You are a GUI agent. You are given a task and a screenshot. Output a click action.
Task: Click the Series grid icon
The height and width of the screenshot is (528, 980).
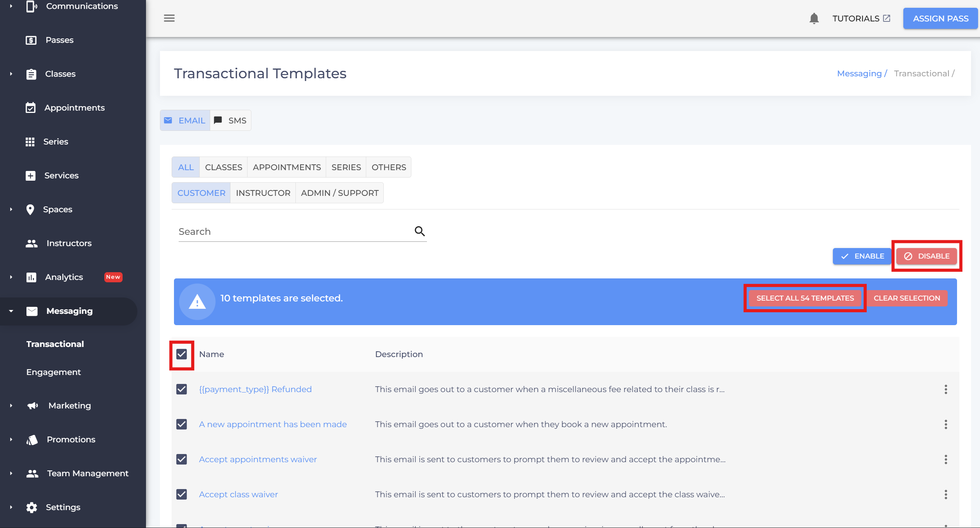tap(30, 142)
